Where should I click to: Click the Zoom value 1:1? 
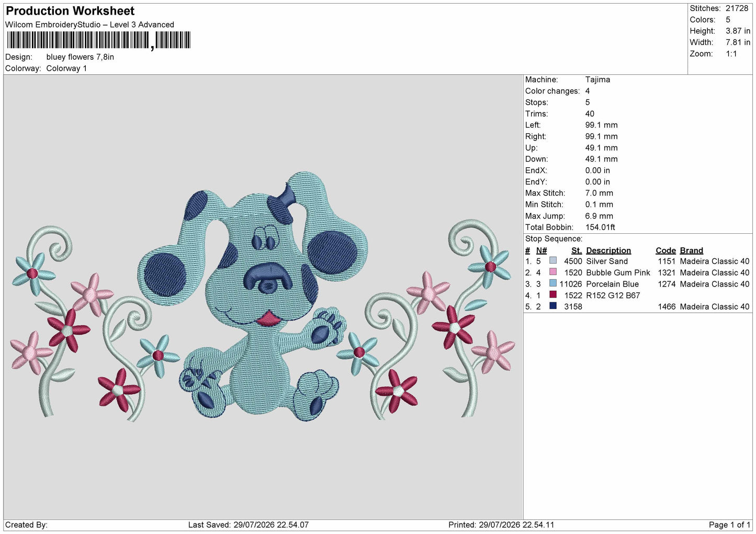coord(731,54)
